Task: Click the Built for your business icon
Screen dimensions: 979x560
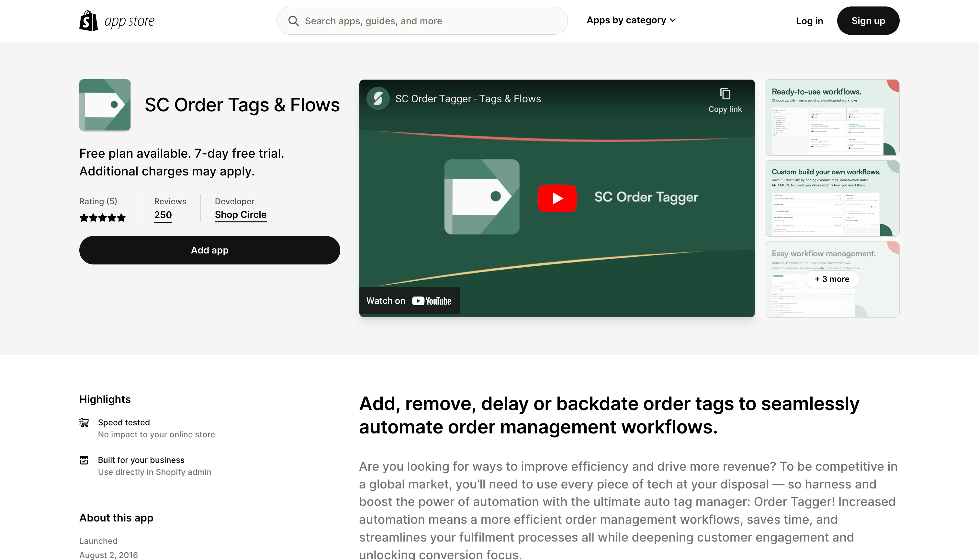Action: point(84,460)
